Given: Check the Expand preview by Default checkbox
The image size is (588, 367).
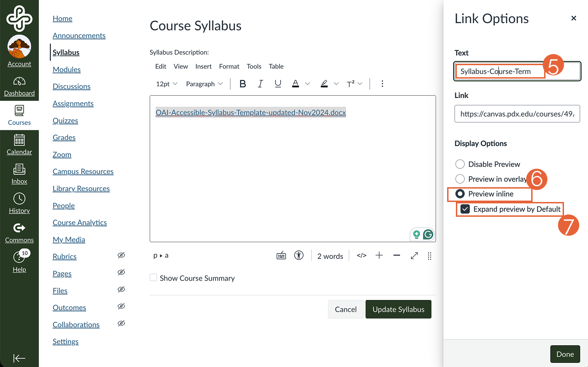Looking at the screenshot, I should tap(465, 209).
